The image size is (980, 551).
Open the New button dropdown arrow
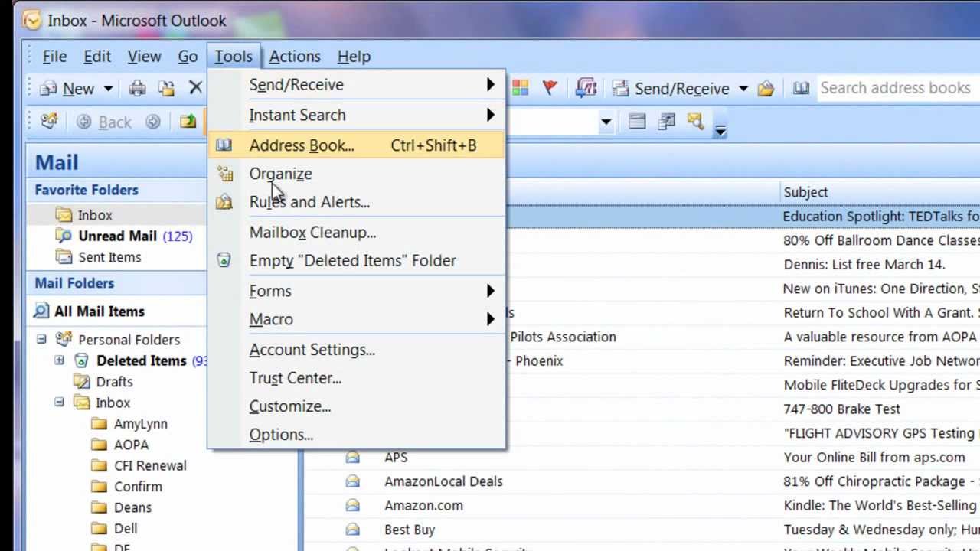tap(108, 89)
